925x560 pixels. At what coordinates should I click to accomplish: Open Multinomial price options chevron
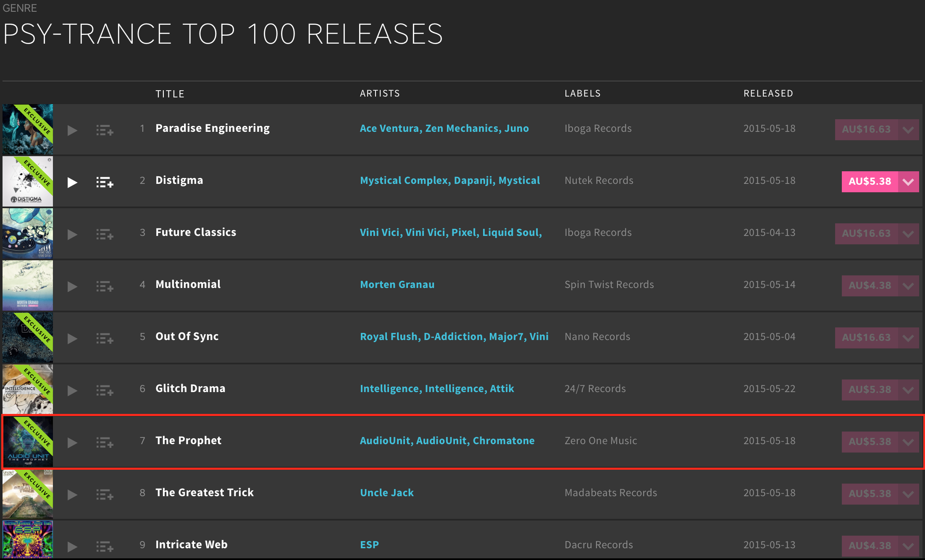click(x=908, y=286)
